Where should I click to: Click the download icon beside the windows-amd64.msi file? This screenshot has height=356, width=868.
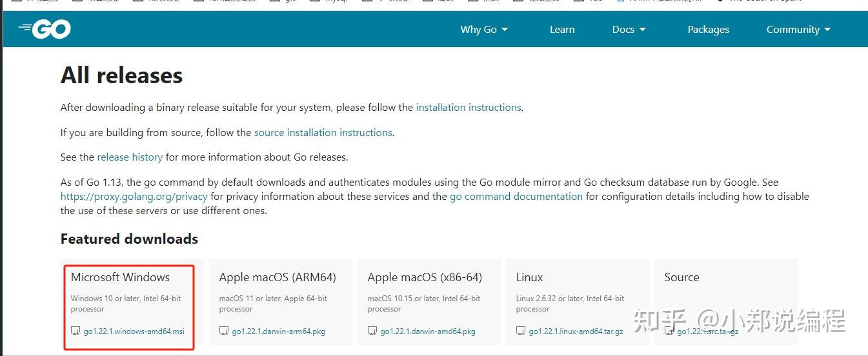(76, 331)
